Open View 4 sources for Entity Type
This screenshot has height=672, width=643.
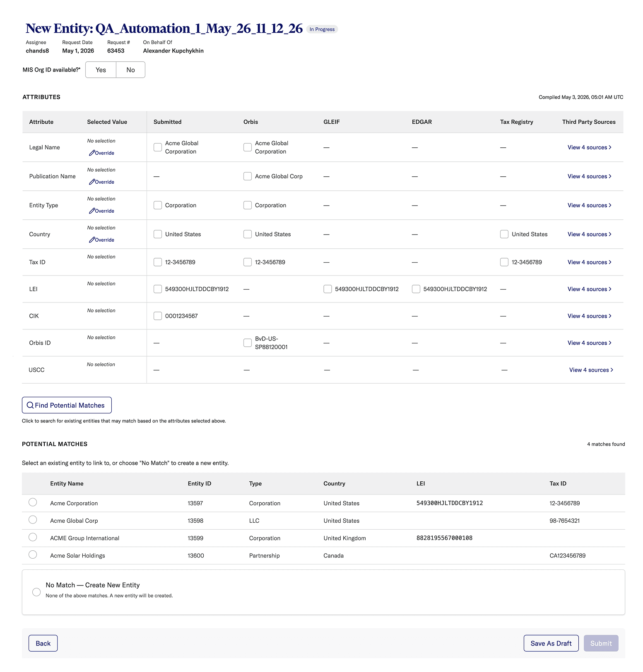coord(589,205)
